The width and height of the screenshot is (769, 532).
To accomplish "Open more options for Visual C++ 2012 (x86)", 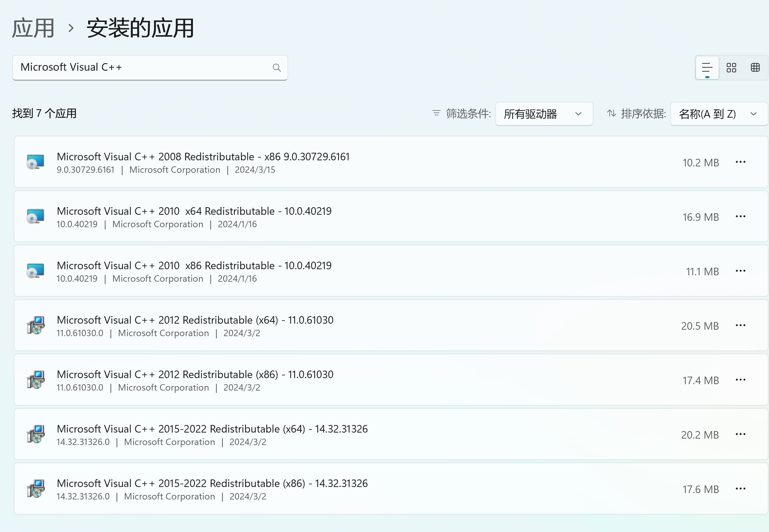I will point(740,380).
